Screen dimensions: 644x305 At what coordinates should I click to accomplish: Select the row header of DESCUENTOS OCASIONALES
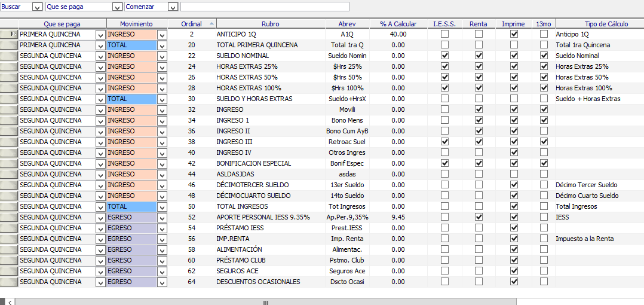[x=9, y=282]
